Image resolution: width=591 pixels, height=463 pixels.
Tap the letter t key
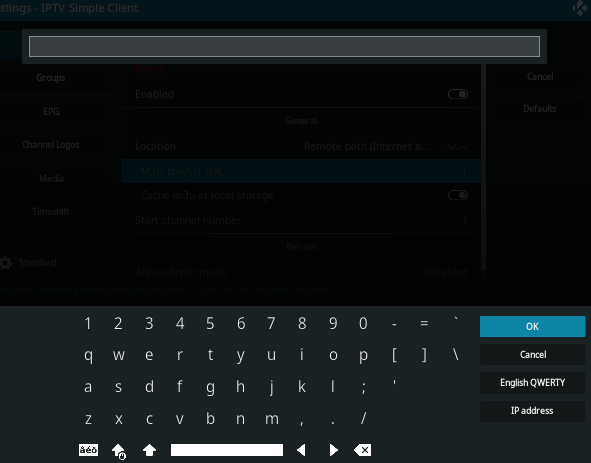[x=210, y=355]
